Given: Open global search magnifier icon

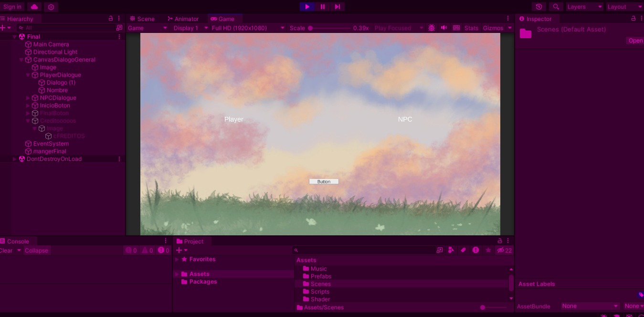Looking at the screenshot, I should click(556, 7).
